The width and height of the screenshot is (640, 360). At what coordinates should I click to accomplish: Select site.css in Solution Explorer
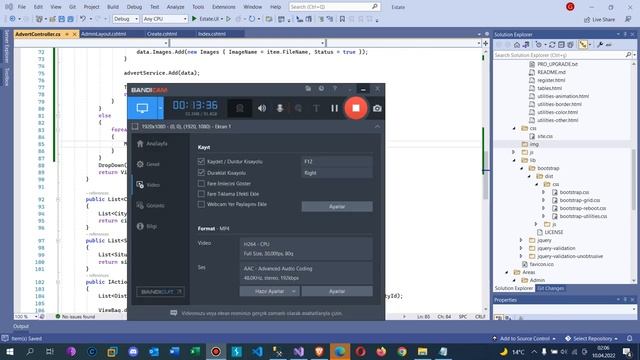point(545,136)
